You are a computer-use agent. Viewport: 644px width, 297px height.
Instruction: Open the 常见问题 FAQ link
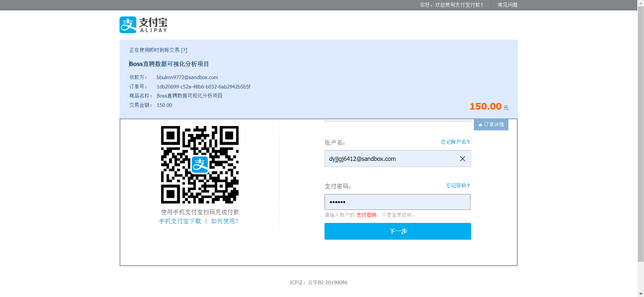coord(507,5)
